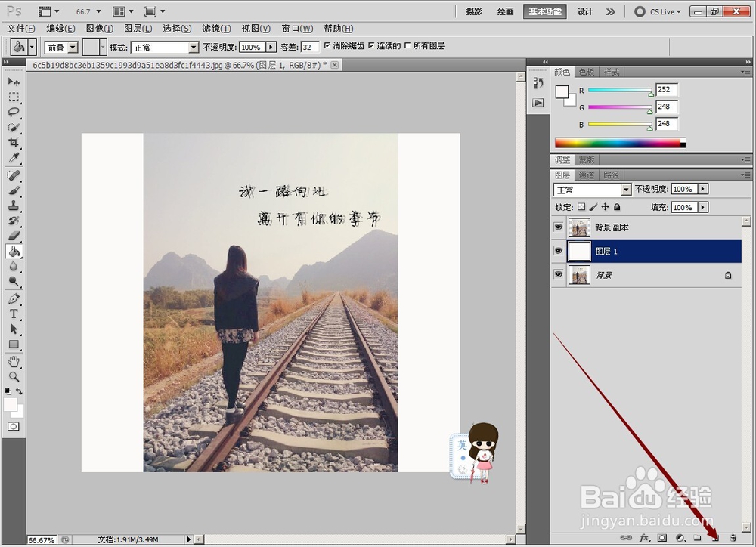Open the CS Live menu
This screenshot has height=547, width=756.
(x=658, y=11)
